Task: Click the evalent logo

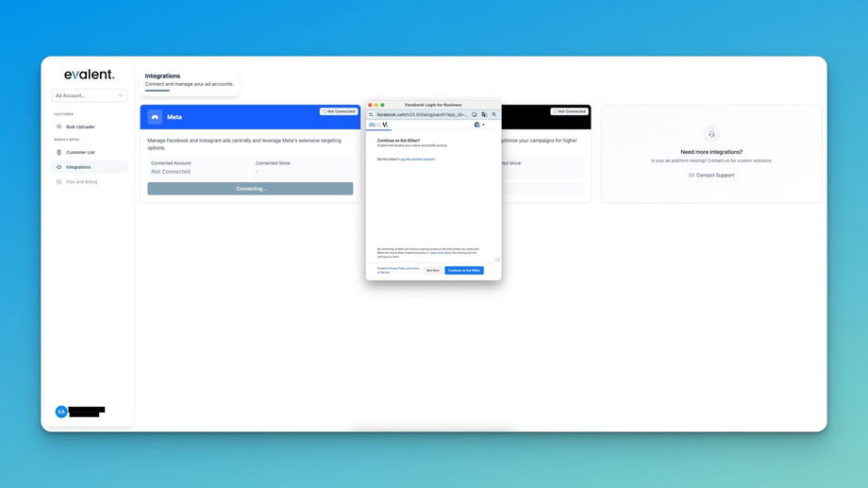Action: click(x=89, y=75)
